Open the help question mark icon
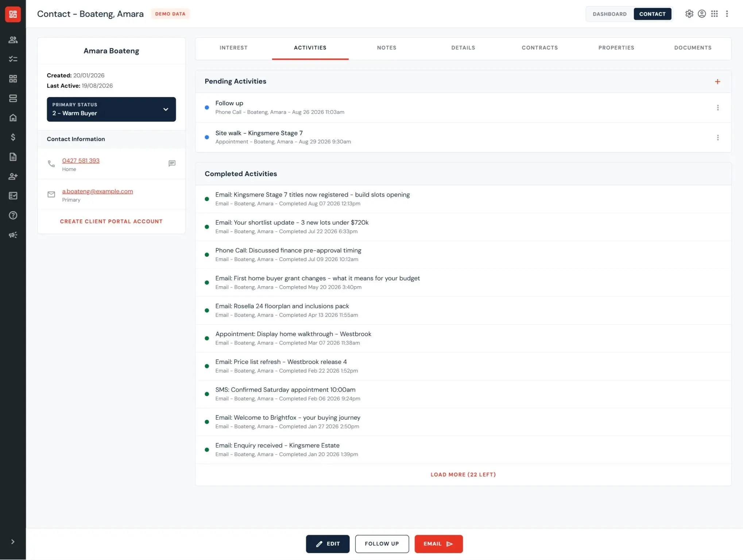Screen dimensions: 743x560 [x=13, y=215]
